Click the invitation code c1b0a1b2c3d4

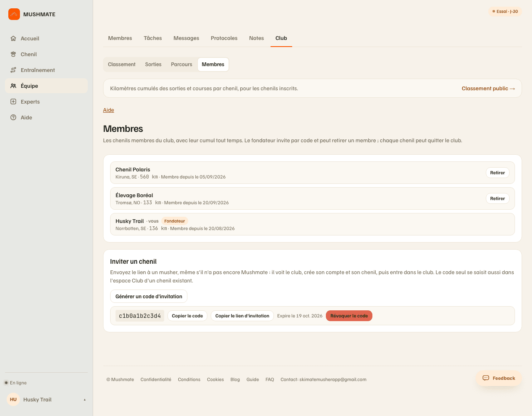click(x=140, y=316)
